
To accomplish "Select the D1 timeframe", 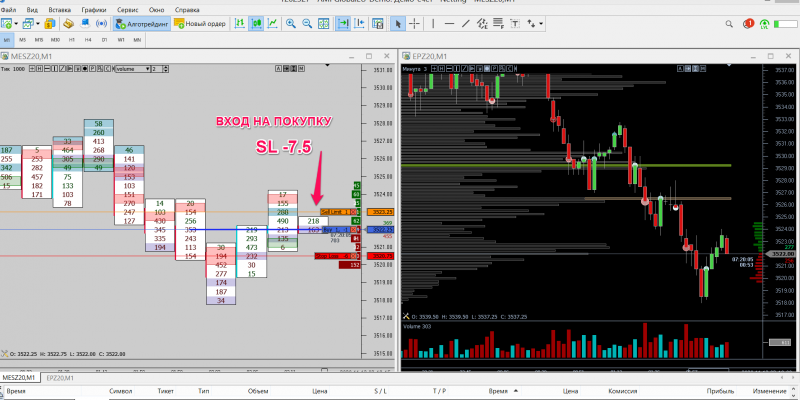I will click(x=104, y=39).
